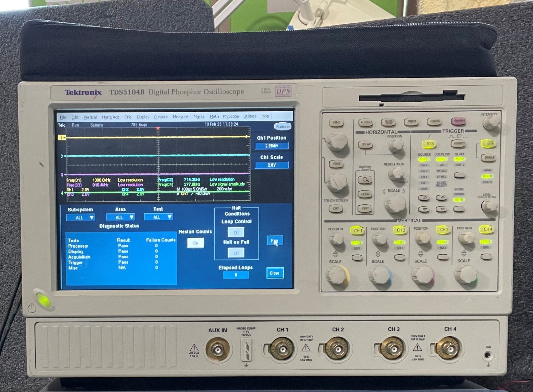Screen dimensions: 533x392
Task: Toggle the lit CH 4 front-panel button
Action: point(488,229)
